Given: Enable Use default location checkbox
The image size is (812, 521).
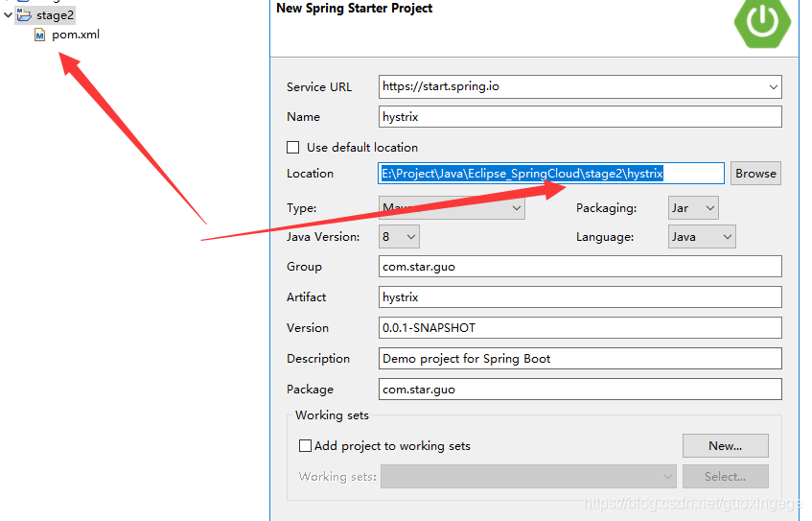Looking at the screenshot, I should point(293,148).
